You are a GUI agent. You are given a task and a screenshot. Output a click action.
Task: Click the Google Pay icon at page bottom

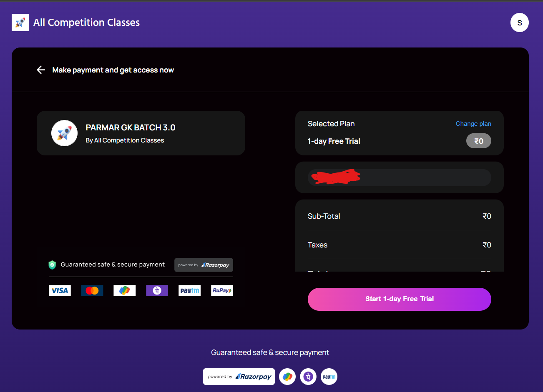287,376
